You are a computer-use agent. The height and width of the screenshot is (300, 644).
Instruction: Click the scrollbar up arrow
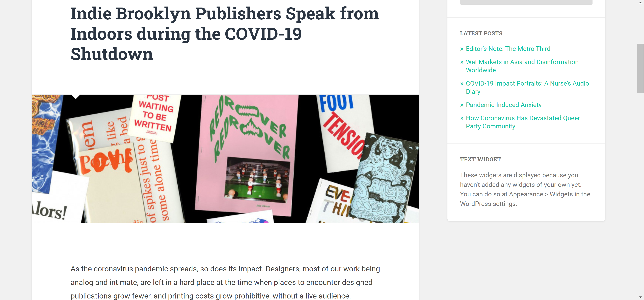640,2
